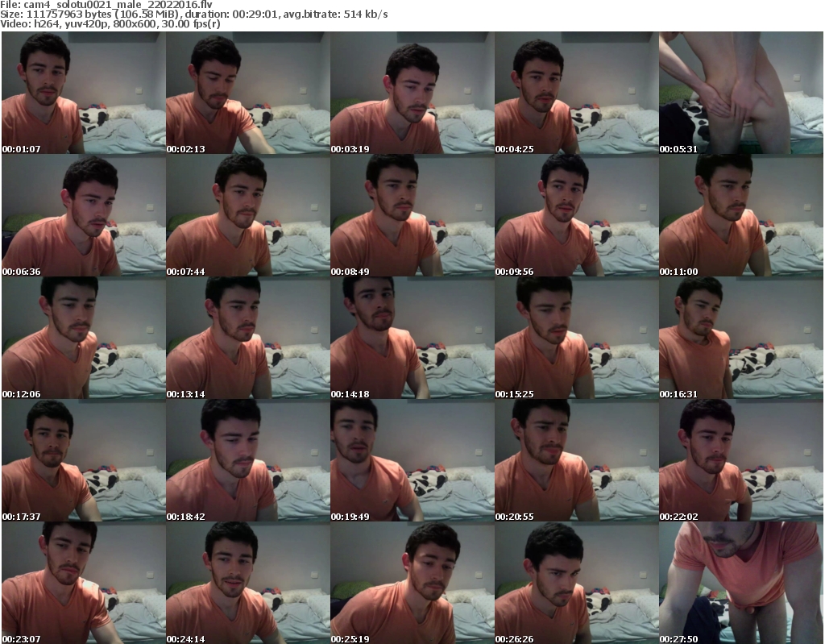Open the frame at 00:23:07
This screenshot has width=825, height=644.
click(x=84, y=583)
